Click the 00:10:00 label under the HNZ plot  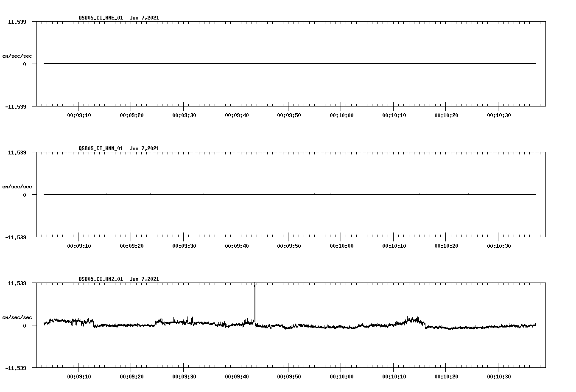(x=341, y=377)
